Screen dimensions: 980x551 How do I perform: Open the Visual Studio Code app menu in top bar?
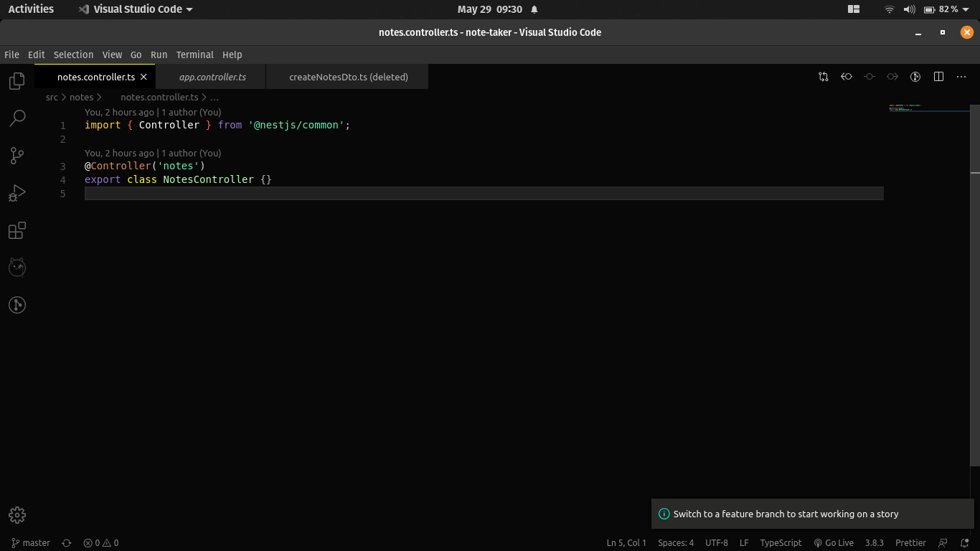133,9
